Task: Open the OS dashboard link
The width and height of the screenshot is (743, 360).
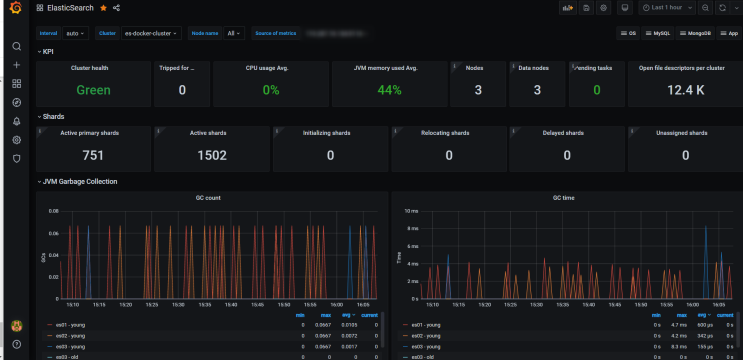Action: (628, 33)
